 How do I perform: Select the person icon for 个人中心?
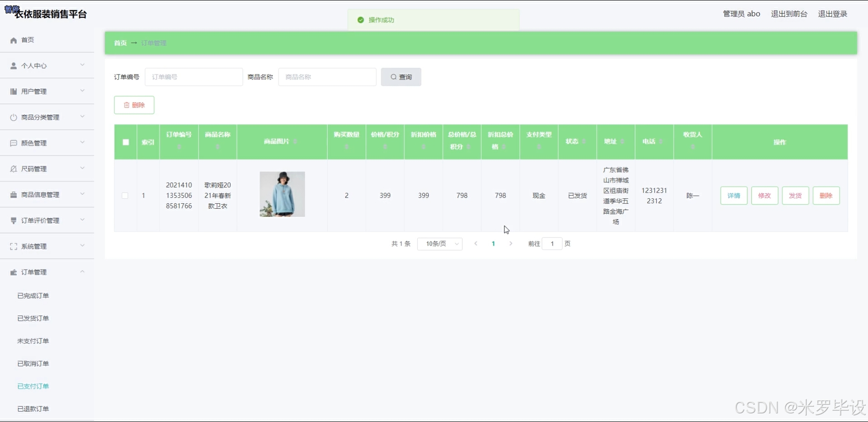(x=13, y=65)
